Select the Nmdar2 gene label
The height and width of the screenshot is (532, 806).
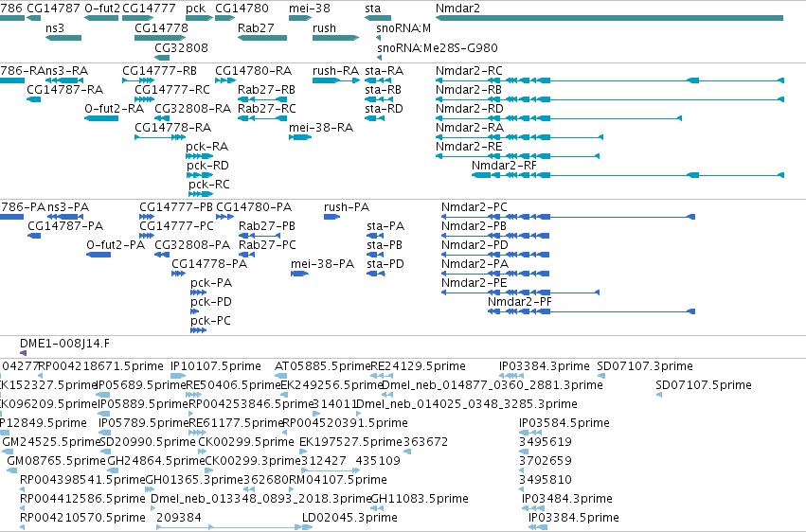pyautogui.click(x=457, y=9)
